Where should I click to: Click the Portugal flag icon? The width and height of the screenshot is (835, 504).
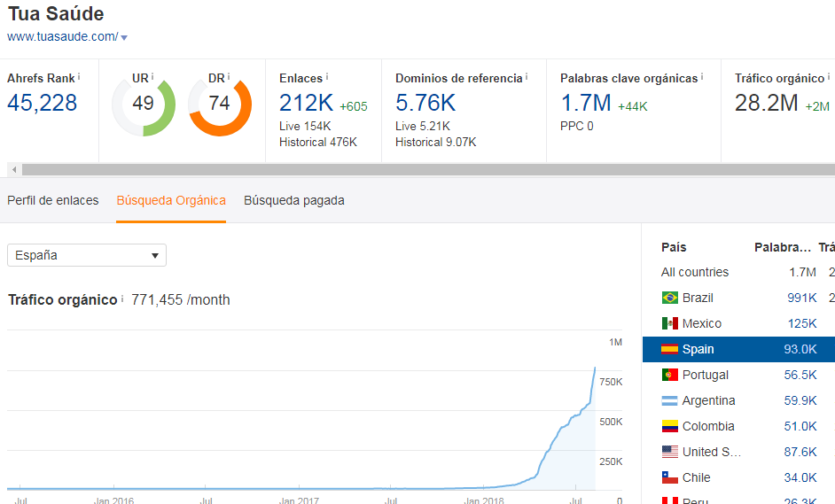[x=670, y=375]
